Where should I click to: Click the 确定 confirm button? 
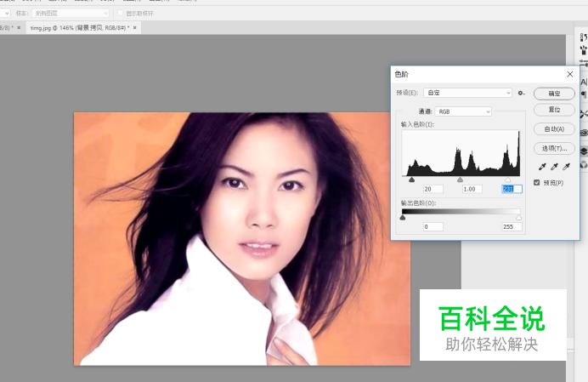coord(554,94)
